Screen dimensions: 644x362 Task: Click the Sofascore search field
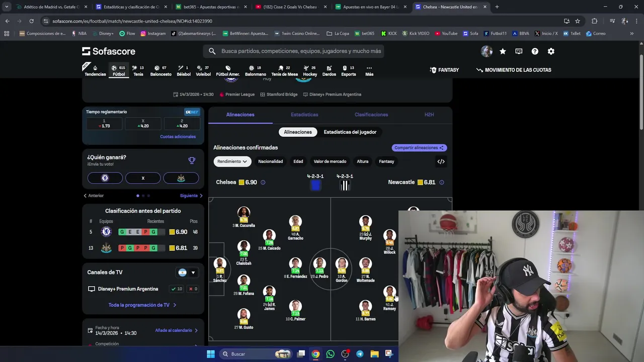294,51
